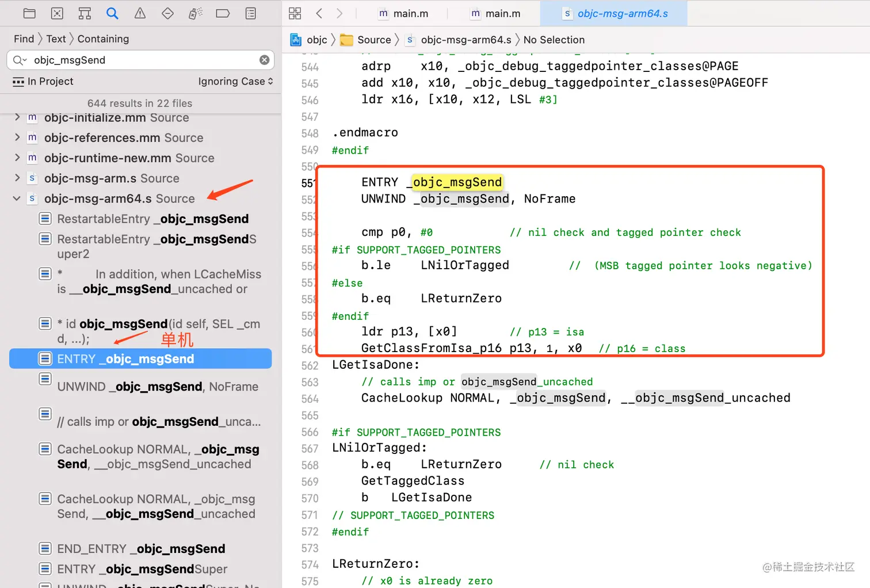
Task: Click LNilOrTagged on the b.le line
Action: [465, 265]
